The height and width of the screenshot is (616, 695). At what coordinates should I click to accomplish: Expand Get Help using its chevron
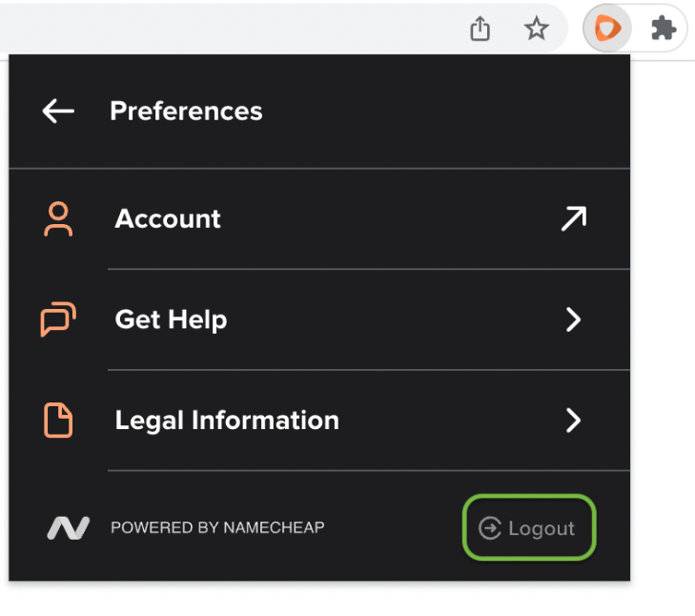pos(573,319)
